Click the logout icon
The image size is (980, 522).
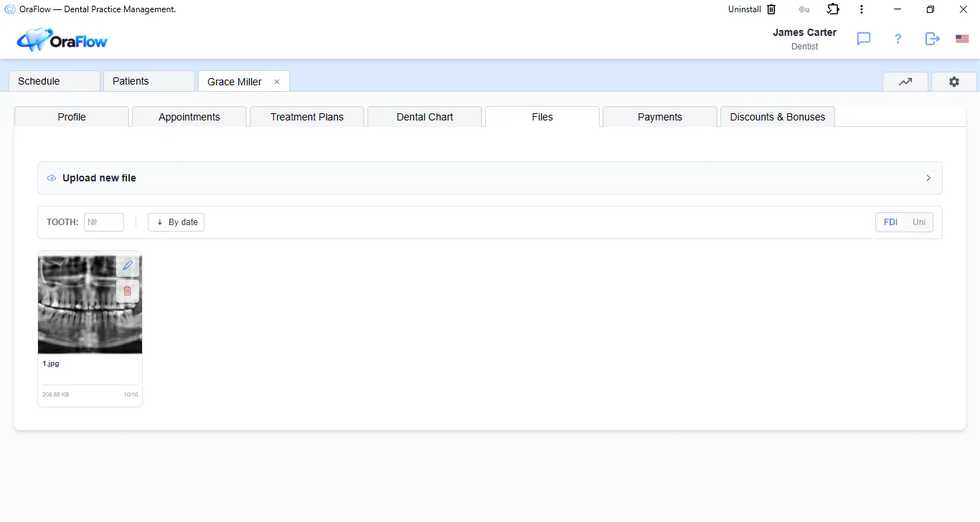point(932,39)
